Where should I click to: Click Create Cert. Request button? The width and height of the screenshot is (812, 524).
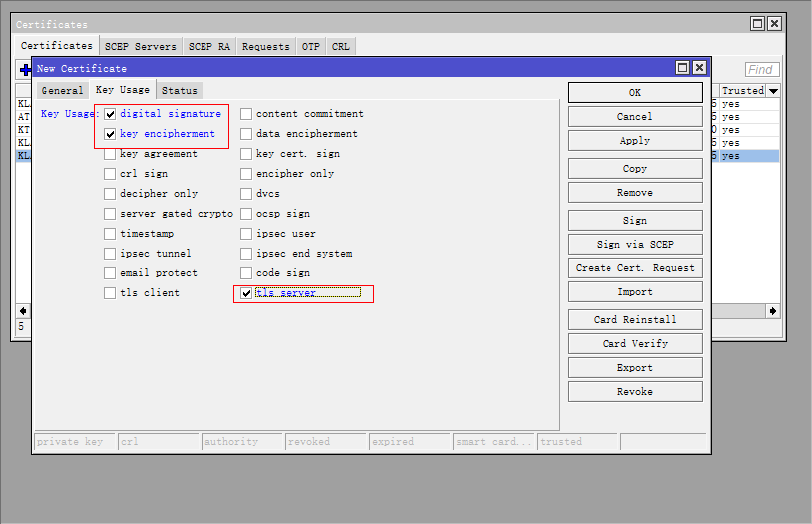(x=634, y=268)
